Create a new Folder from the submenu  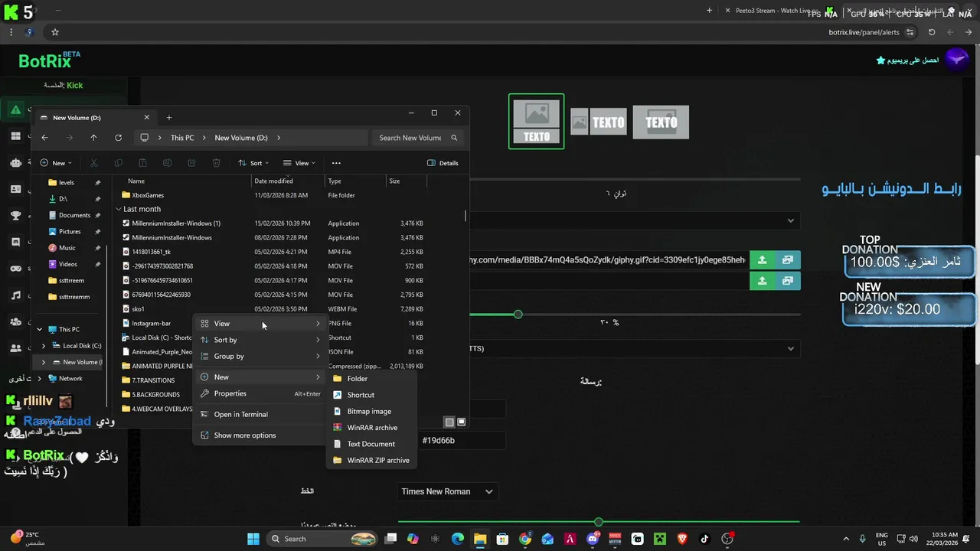372,379
